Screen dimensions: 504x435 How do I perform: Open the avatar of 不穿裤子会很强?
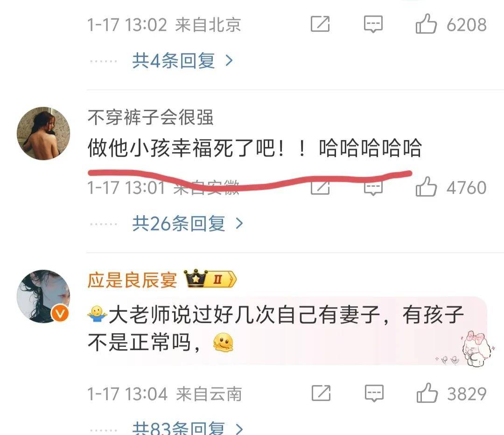[43, 133]
